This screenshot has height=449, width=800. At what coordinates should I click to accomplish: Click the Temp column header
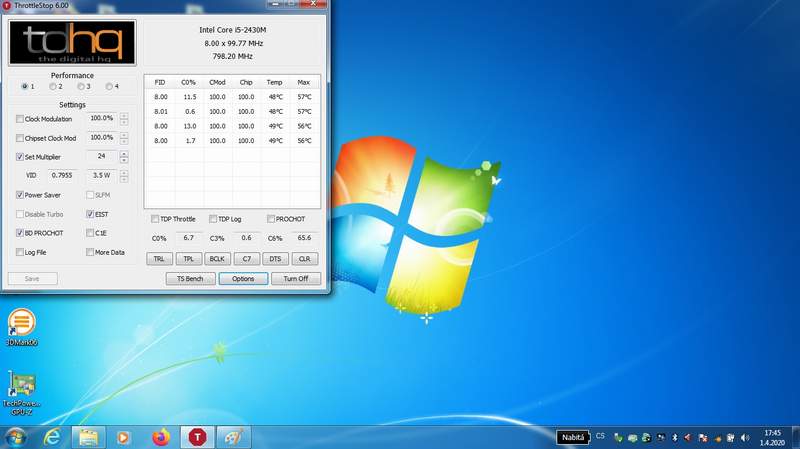click(274, 82)
